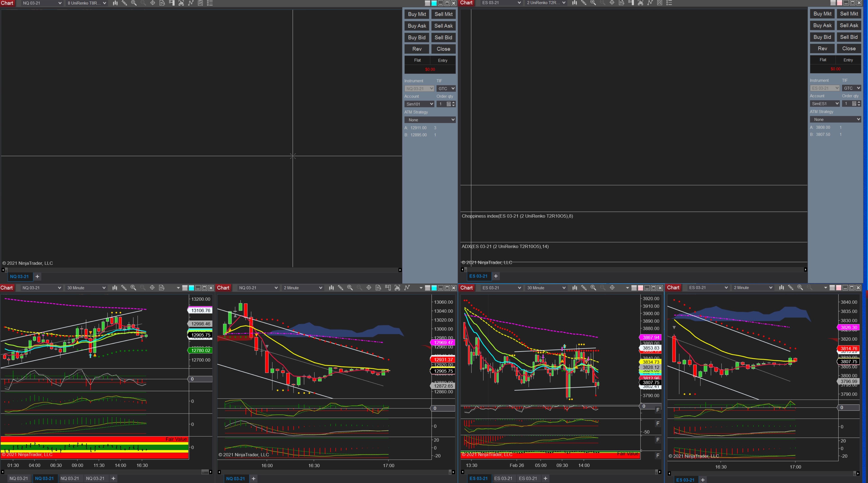Toggle pink link button on top ES chart
868x483 pixels.
[x=839, y=3]
